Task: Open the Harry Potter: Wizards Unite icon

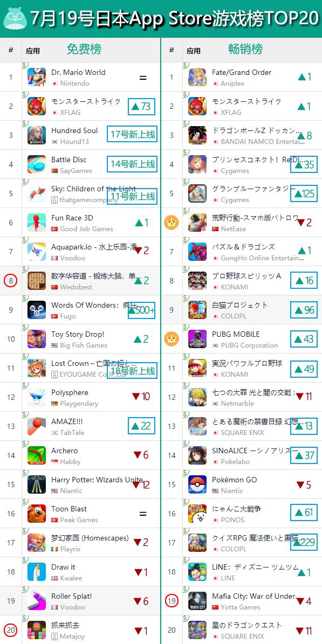Action: tap(37, 484)
